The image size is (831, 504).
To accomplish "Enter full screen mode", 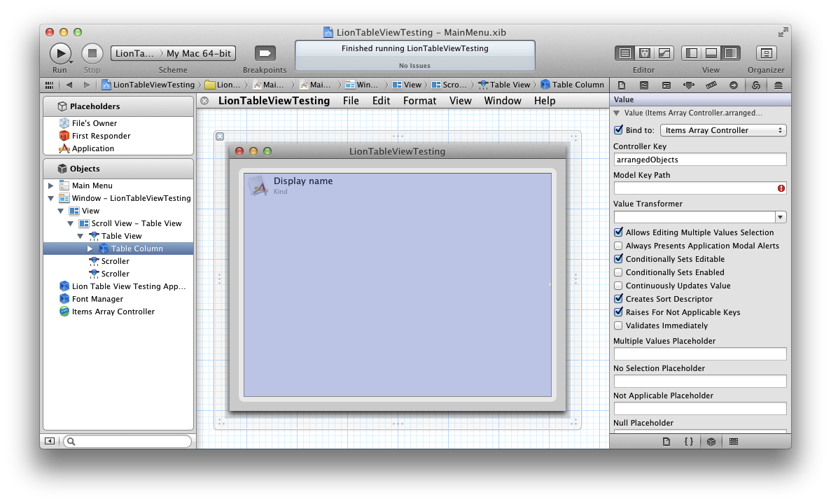I will point(783,32).
